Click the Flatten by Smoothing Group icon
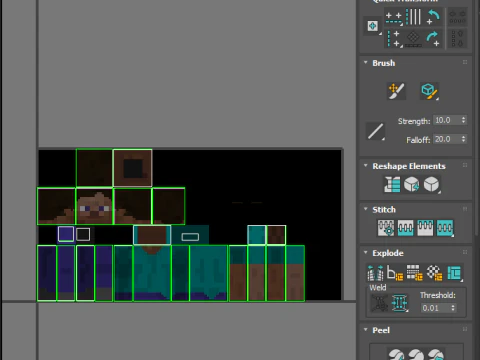Image resolution: width=480 pixels, height=360 pixels. pos(414,273)
